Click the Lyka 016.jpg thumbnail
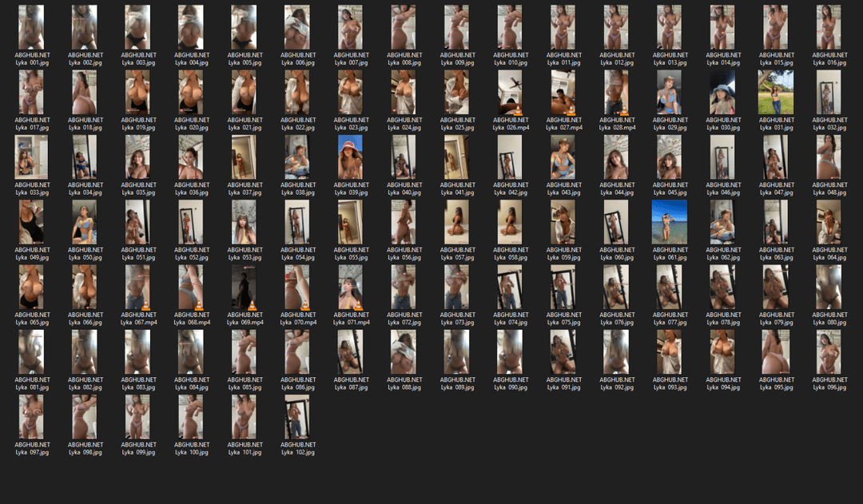This screenshot has height=504, width=863. coord(829,28)
